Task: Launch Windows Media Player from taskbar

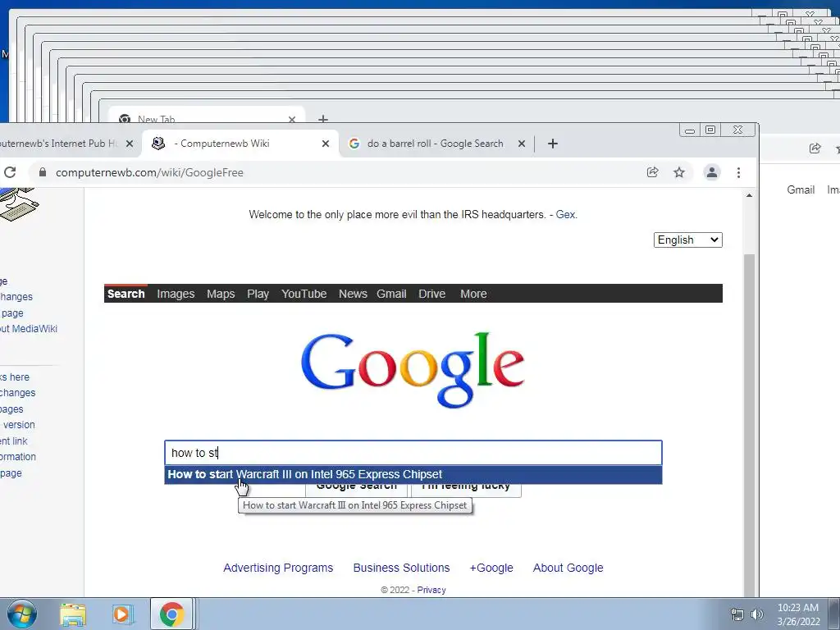Action: point(122,614)
